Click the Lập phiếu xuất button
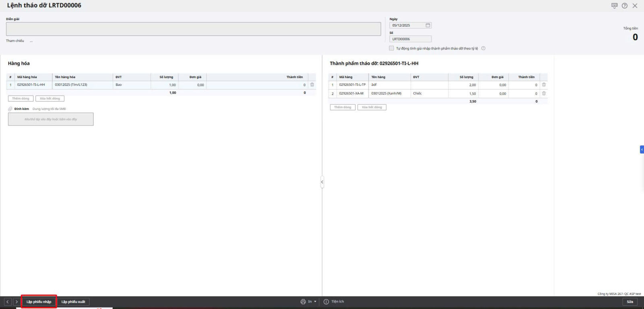 [x=73, y=302]
